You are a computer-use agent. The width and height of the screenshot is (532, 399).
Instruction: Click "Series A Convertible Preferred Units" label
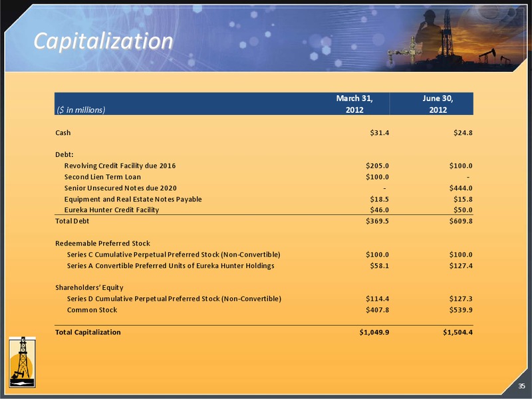tap(171, 265)
